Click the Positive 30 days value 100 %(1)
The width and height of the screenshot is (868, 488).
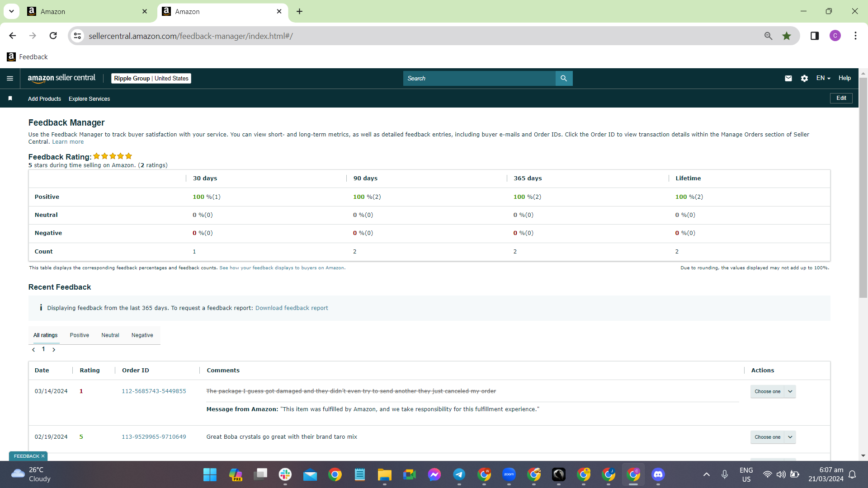pos(207,197)
